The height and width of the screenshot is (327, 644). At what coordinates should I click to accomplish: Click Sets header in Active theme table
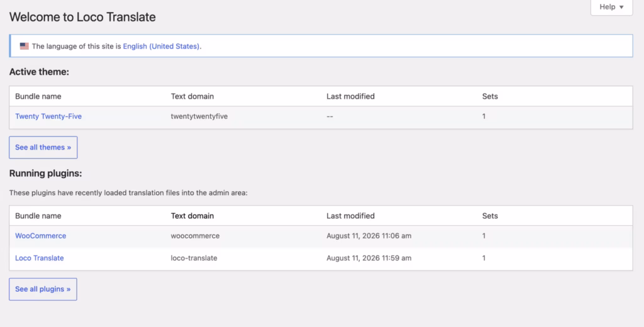[490, 97]
